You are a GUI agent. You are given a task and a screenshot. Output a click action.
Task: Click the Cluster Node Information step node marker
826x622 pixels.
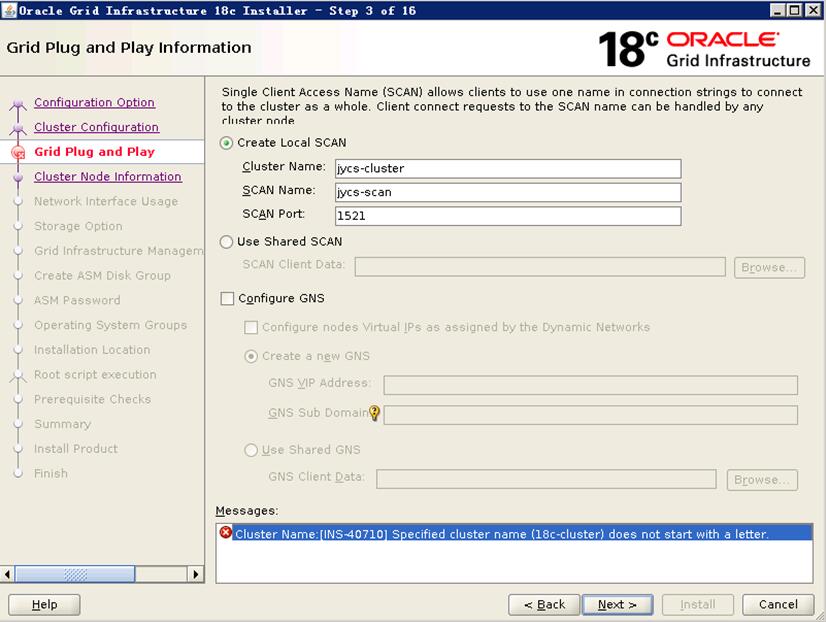(18, 177)
